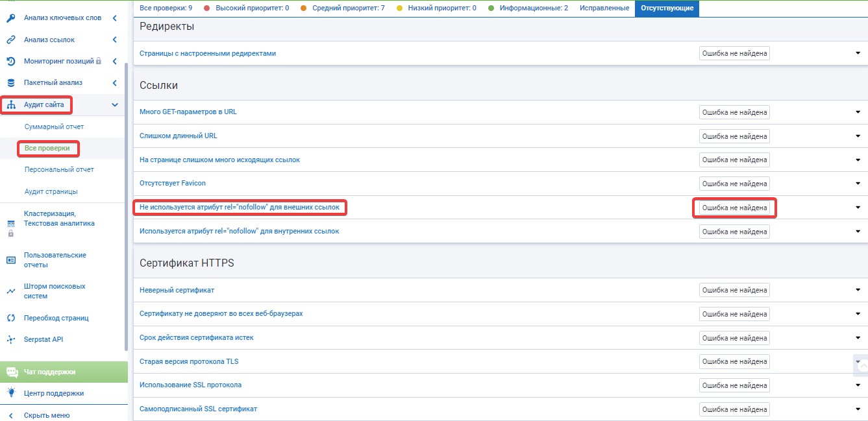Click the lock icon beside Мониторинг позиций
This screenshot has height=421, width=868.
tap(99, 62)
